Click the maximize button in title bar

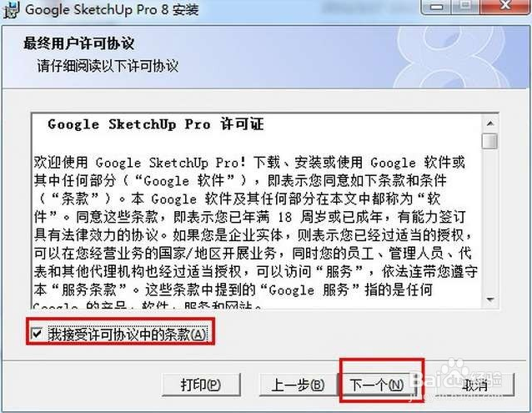[466, 6]
